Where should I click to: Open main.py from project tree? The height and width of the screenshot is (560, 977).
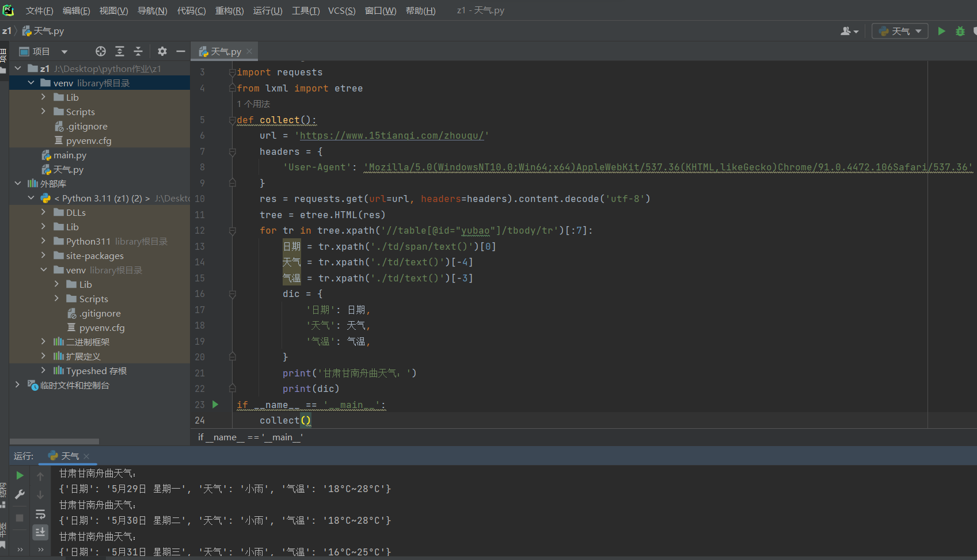[x=70, y=155]
